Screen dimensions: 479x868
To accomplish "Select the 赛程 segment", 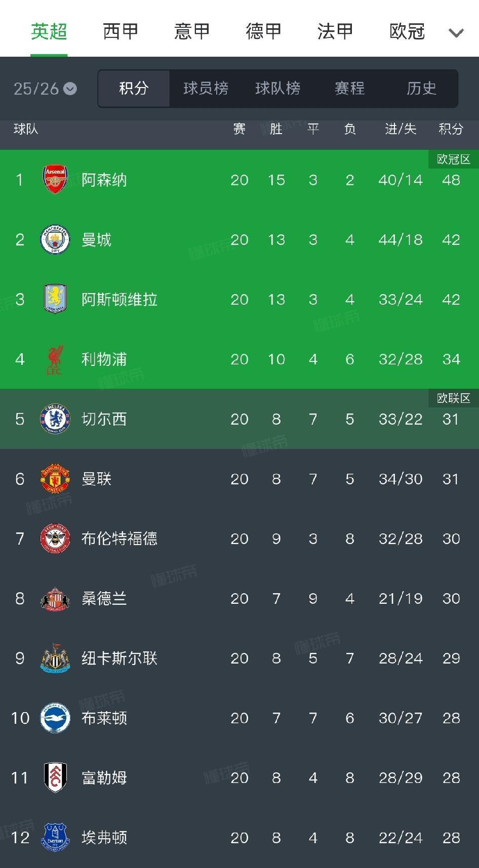I will click(x=349, y=89).
